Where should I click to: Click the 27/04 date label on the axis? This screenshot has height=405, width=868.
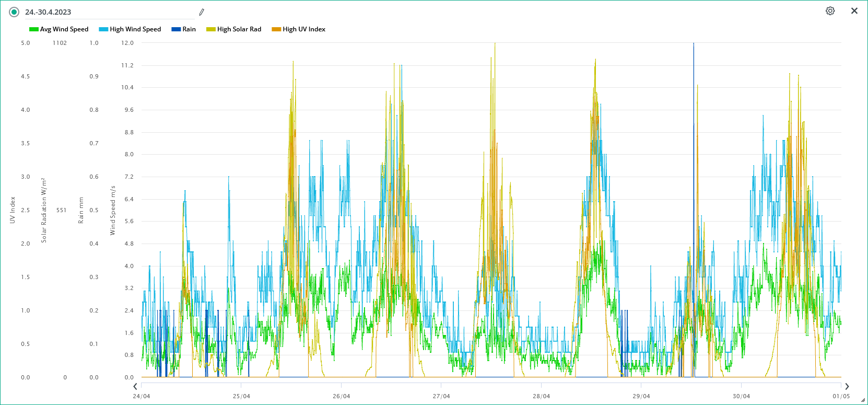coord(441,396)
